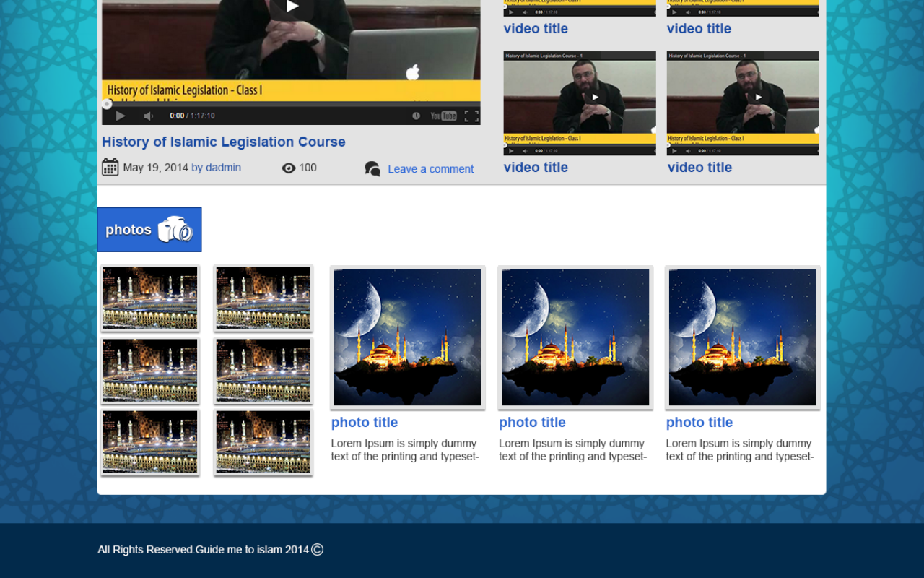Open 'video title' link below the lower-right video thumbnail
924x578 pixels.
699,167
